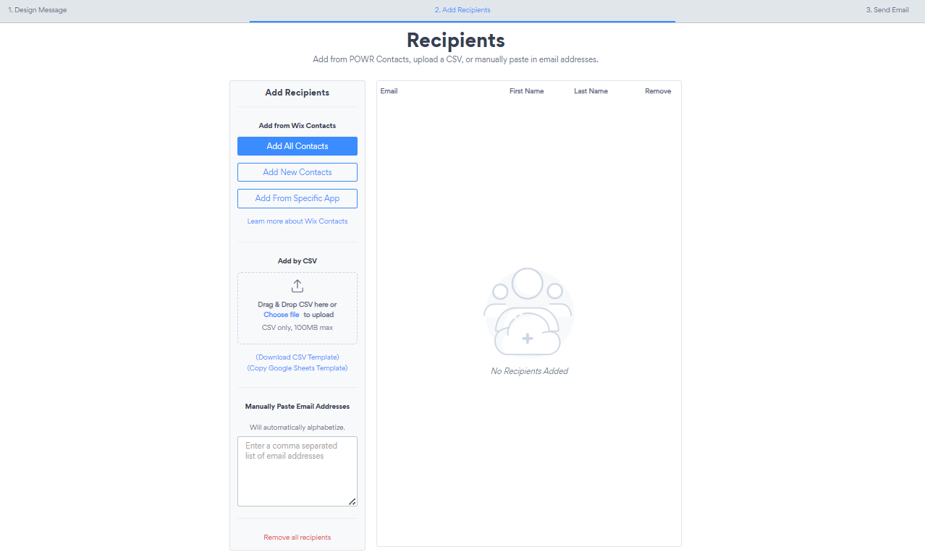Copy the Google Sheets Template link
Screen dimensions: 925x560
pyautogui.click(x=297, y=368)
